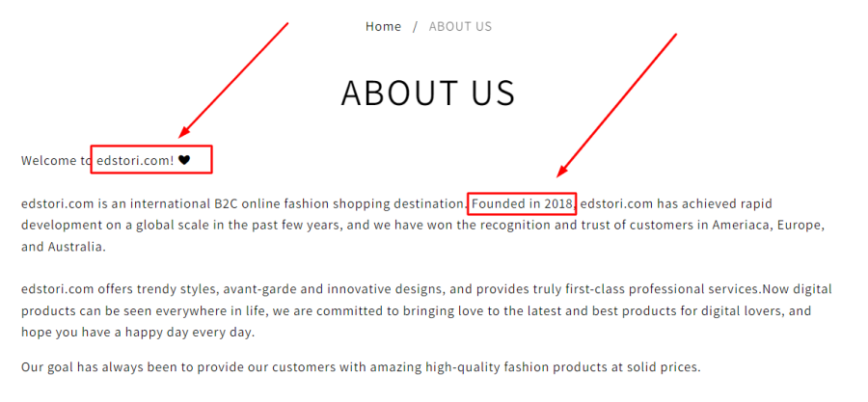
Task: Click edstori.com starting the offers trendy styles paragraph
Action: [x=58, y=289]
